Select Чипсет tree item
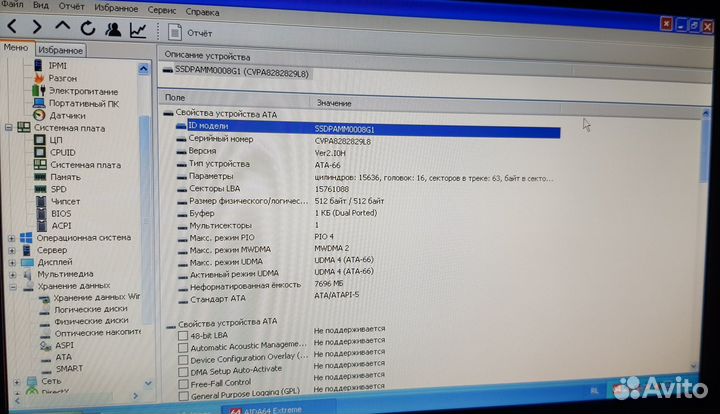Image resolution: width=720 pixels, height=414 pixels. pyautogui.click(x=65, y=201)
